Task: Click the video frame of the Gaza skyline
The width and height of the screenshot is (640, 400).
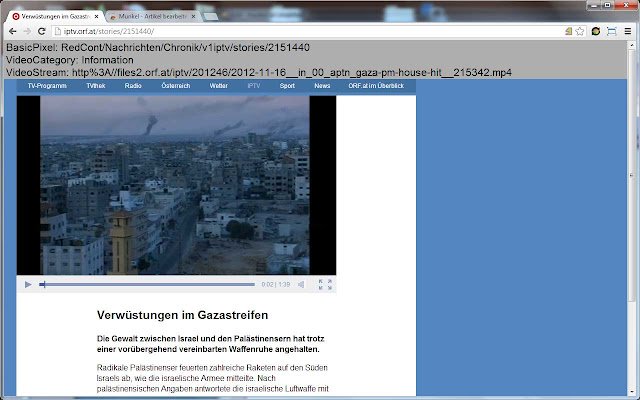Action: point(175,185)
